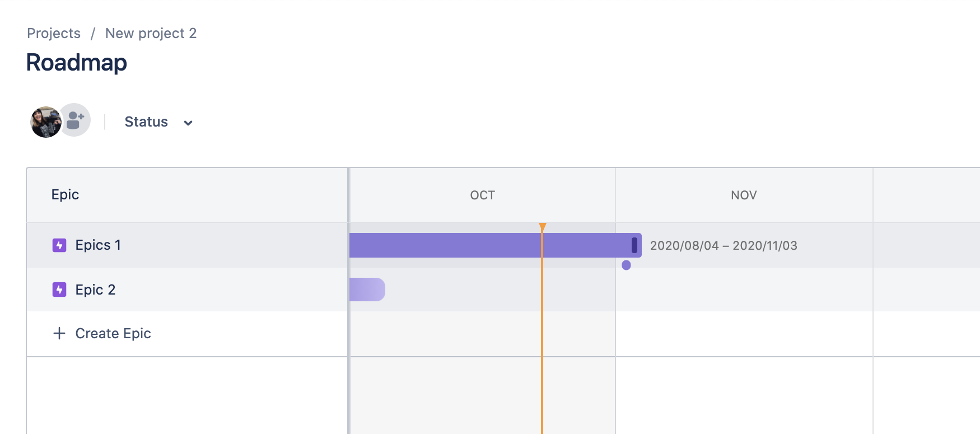Click the NOV month header
Viewport: 980px width, 434px height.
tap(743, 194)
